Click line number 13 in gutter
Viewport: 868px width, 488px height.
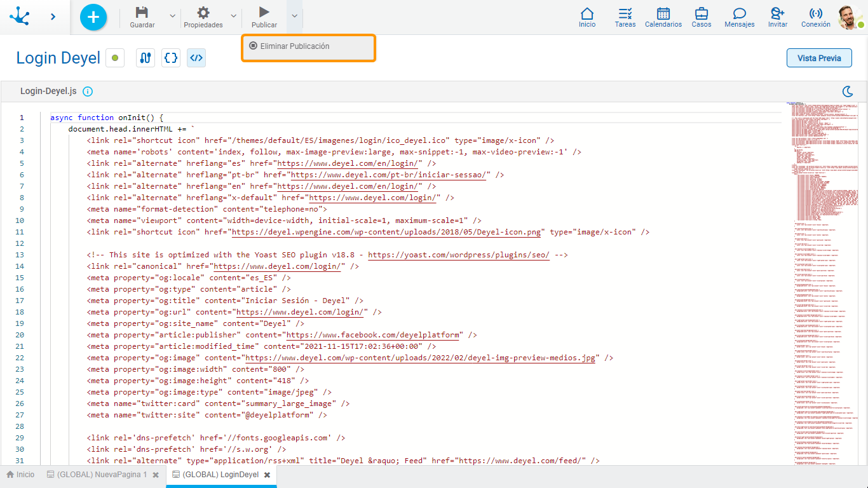[x=20, y=255]
